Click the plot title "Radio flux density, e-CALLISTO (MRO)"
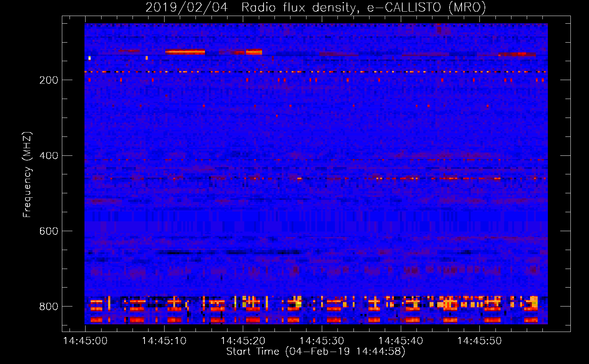 [x=363, y=8]
